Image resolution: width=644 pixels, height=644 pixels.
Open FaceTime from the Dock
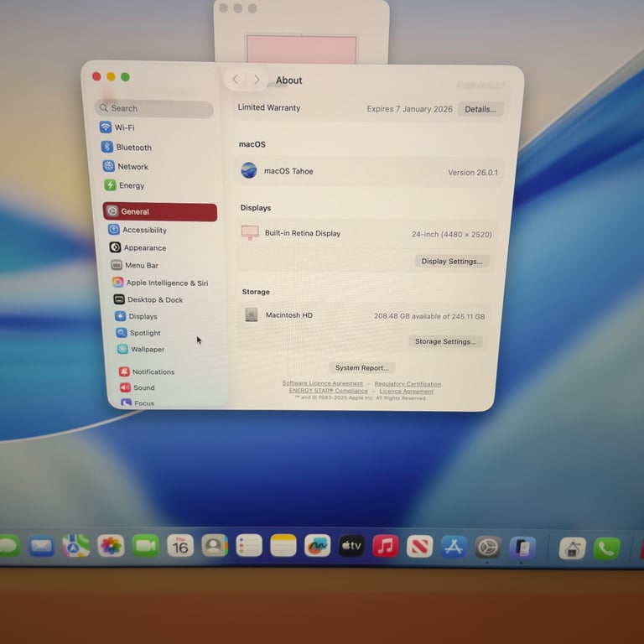click(x=145, y=545)
